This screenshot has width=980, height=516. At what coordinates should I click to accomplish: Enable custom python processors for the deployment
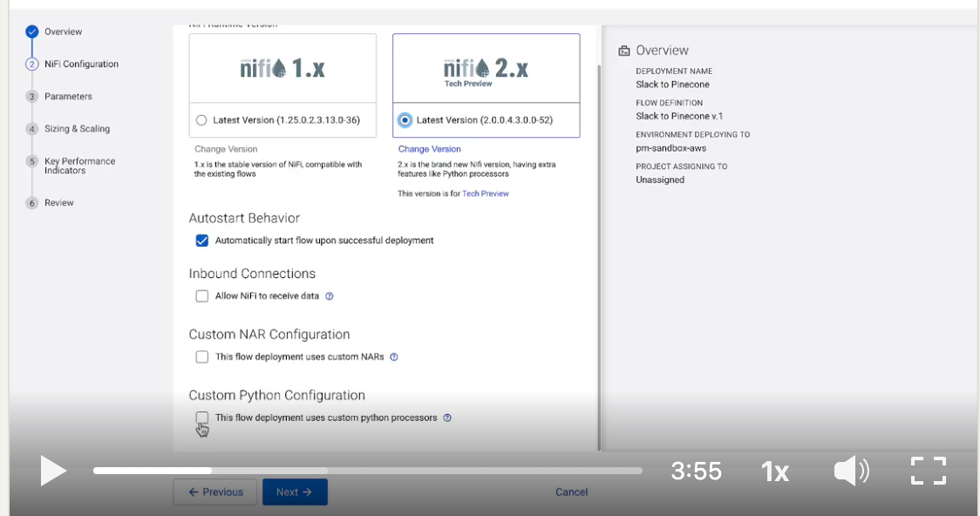[201, 418]
